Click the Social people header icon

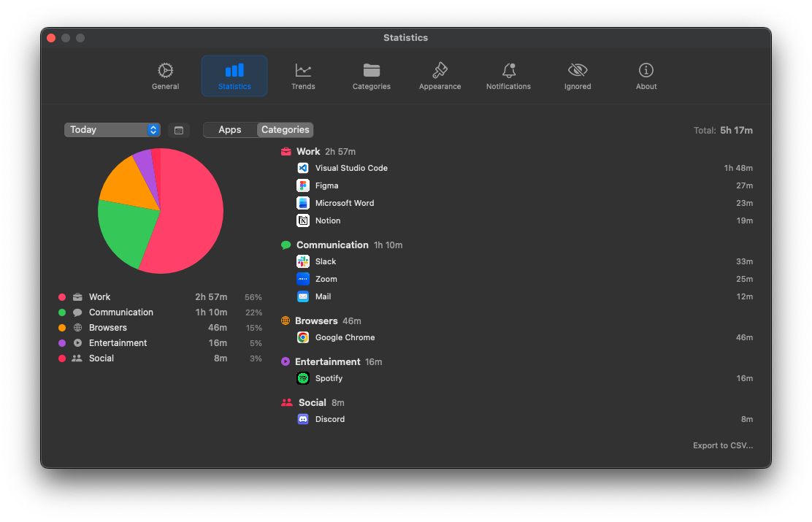click(287, 402)
